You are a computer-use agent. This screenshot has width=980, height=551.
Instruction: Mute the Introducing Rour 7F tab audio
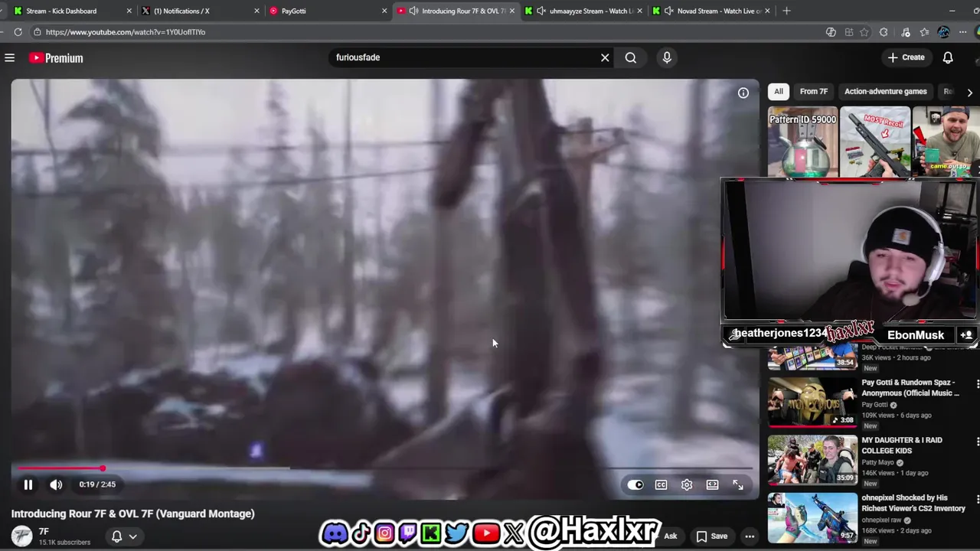pyautogui.click(x=413, y=11)
